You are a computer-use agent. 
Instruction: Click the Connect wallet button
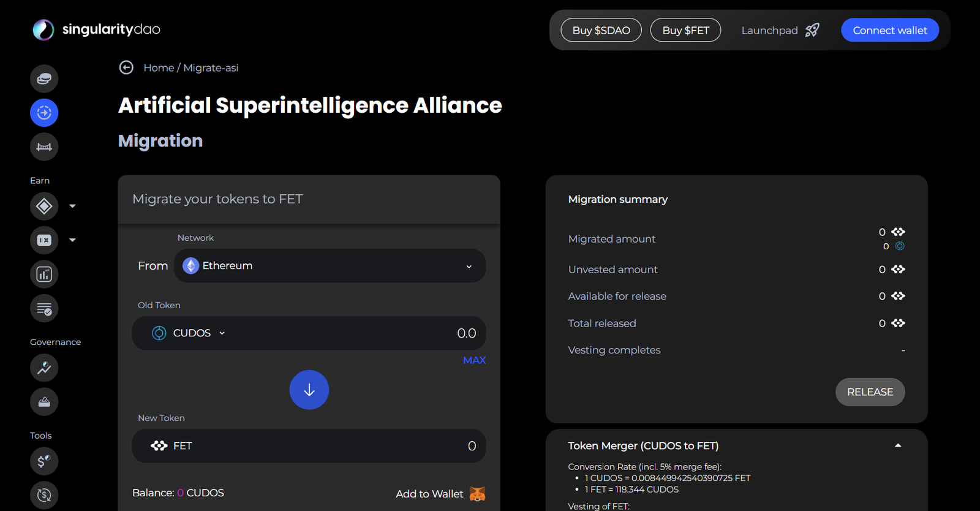[x=889, y=30]
